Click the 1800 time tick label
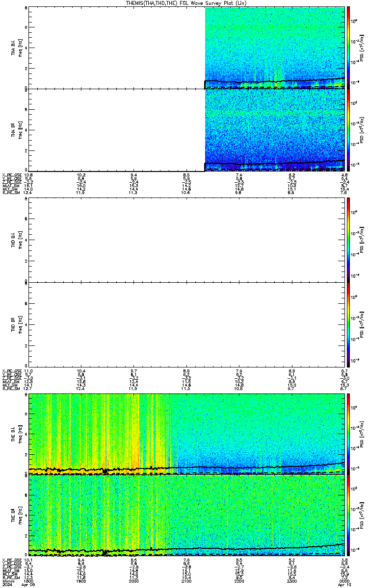This screenshot has width=368, height=588. (28, 581)
